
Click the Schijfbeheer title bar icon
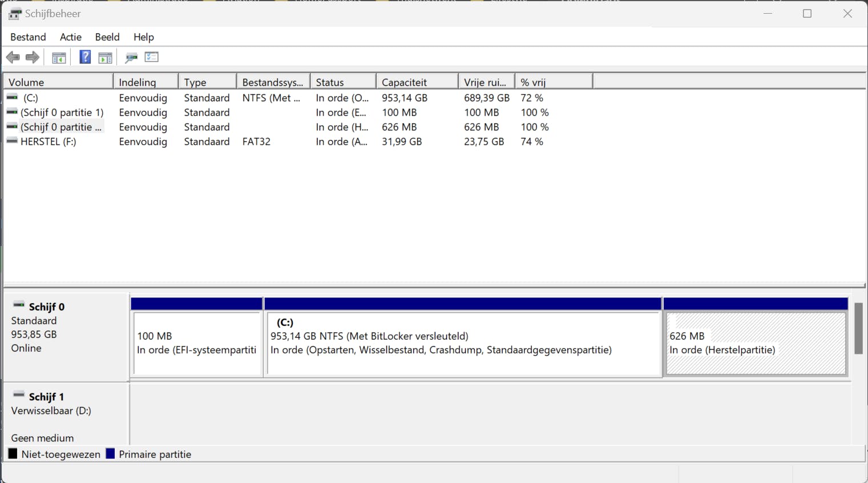point(15,14)
